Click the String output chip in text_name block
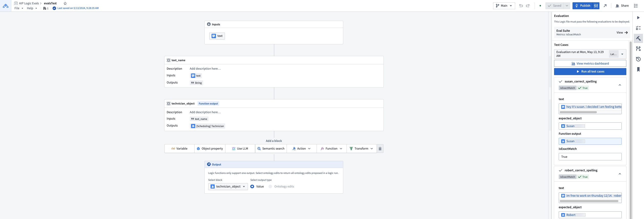Image resolution: width=644 pixels, height=219 pixels. point(196,83)
